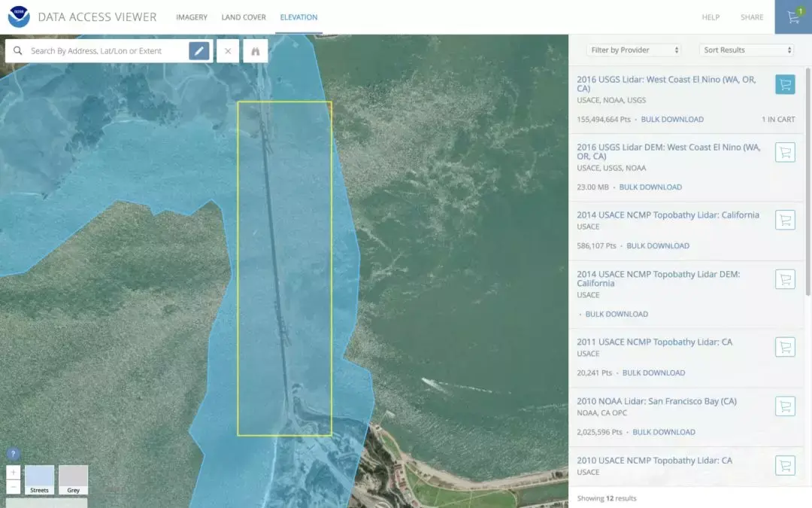Click the magnifying glass in the search box

18,50
